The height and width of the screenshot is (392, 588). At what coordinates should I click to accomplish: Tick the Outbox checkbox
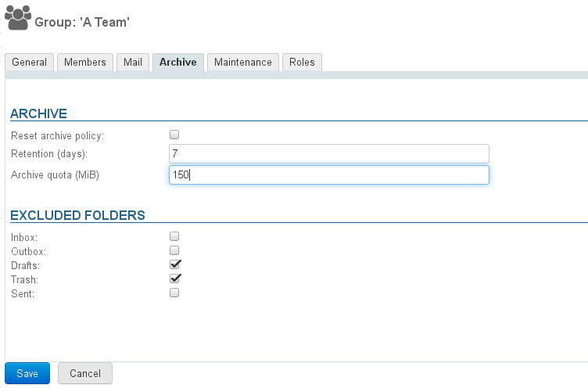pos(174,250)
